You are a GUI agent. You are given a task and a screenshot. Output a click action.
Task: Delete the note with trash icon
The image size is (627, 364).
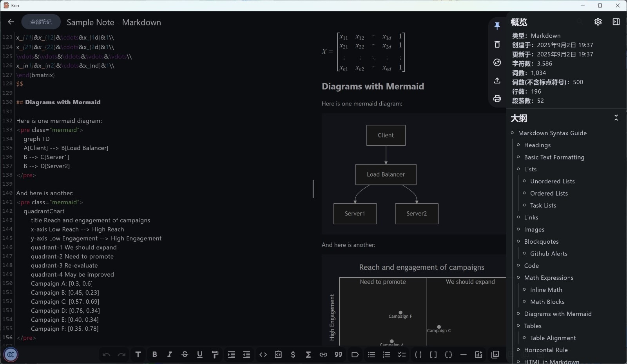point(497,44)
